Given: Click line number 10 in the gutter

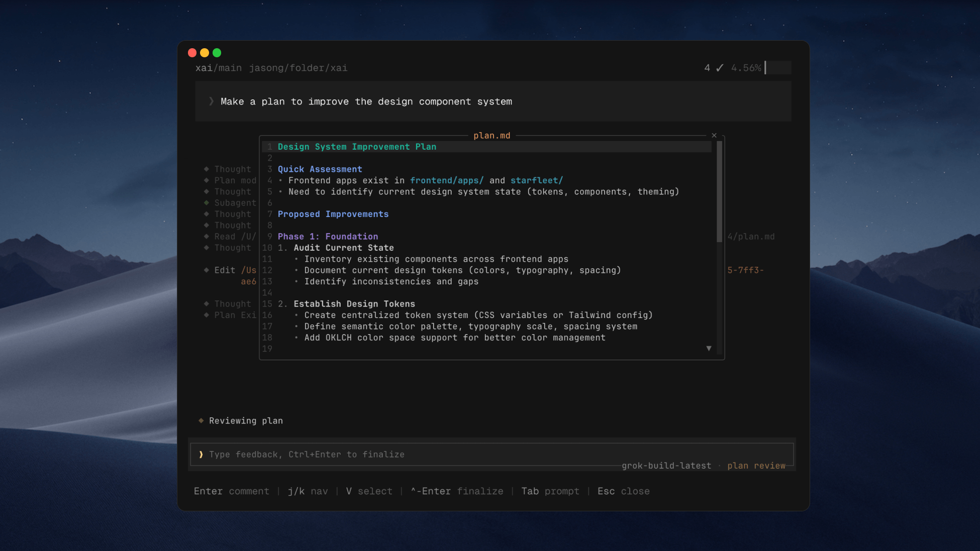Looking at the screenshot, I should pyautogui.click(x=267, y=248).
